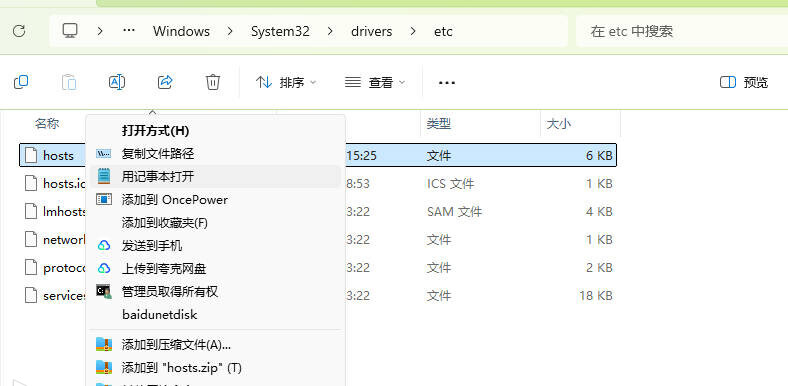Click the 大小 column header

[558, 124]
